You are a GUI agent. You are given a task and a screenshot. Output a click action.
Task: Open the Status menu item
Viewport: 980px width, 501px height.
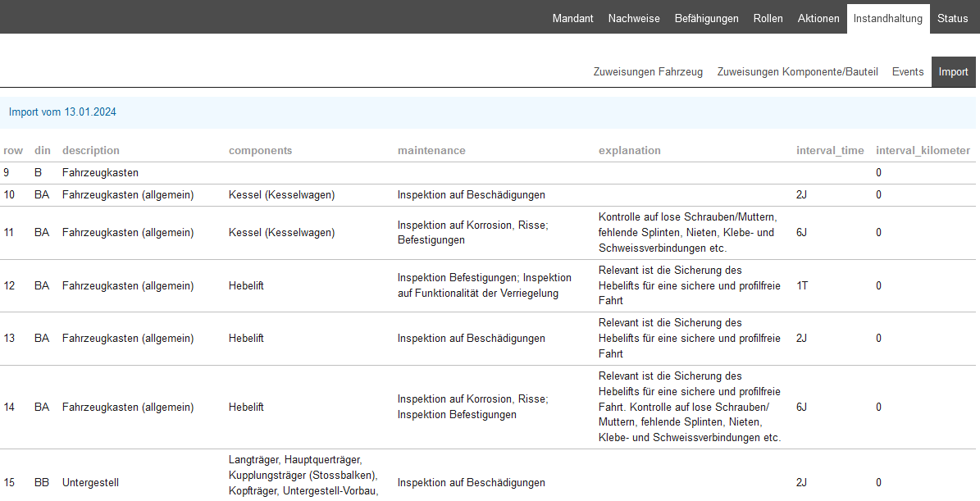(x=952, y=18)
